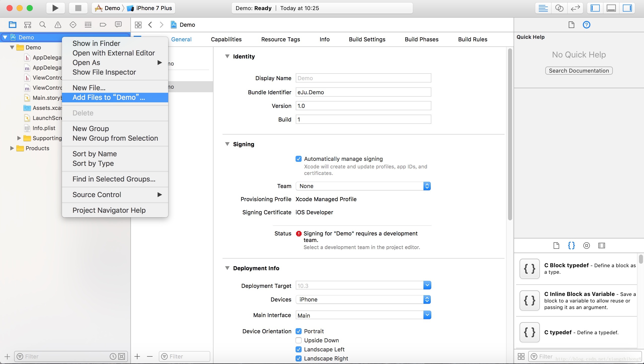Open the debug navigator

[88, 25]
